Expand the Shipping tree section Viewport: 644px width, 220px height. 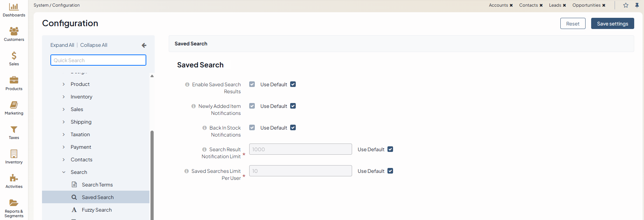point(64,122)
